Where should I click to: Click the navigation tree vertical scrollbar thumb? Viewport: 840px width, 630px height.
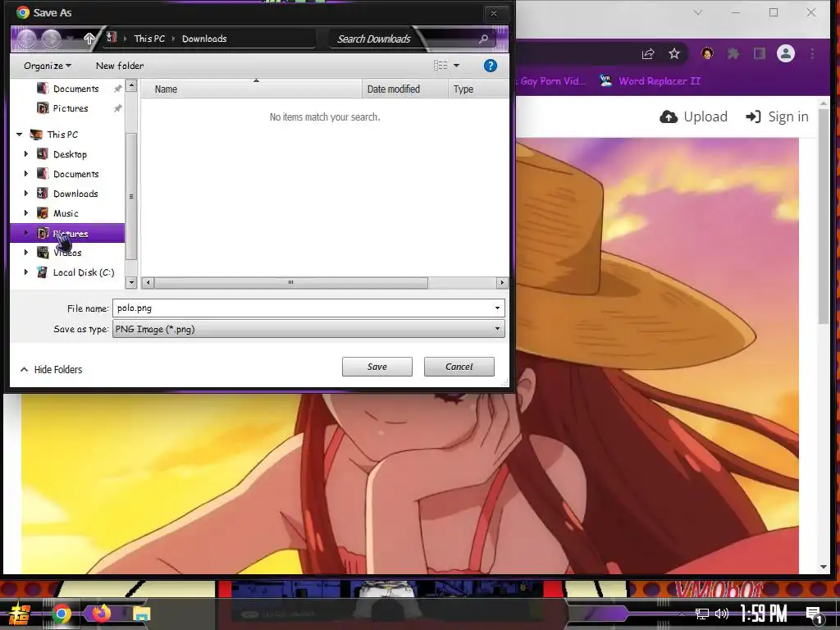click(x=131, y=197)
